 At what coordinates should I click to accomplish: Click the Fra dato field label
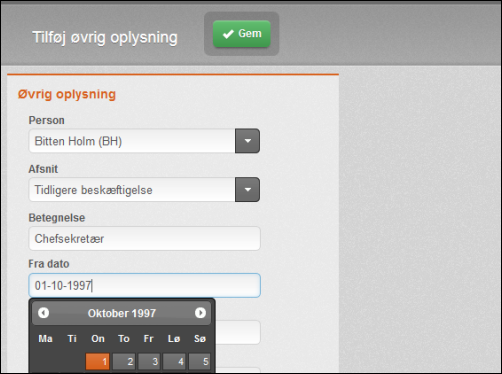click(49, 264)
